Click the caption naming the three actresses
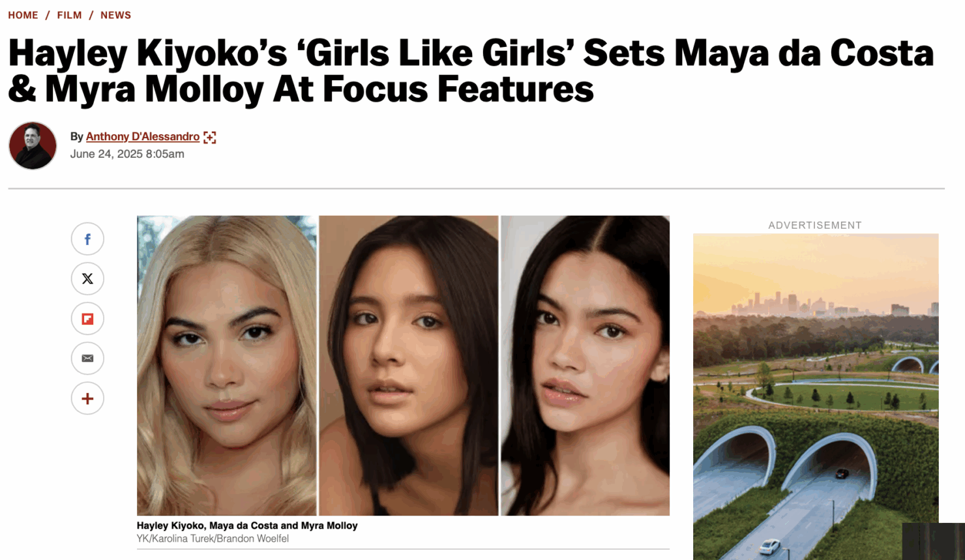Viewport: 965px width, 560px height. [246, 525]
